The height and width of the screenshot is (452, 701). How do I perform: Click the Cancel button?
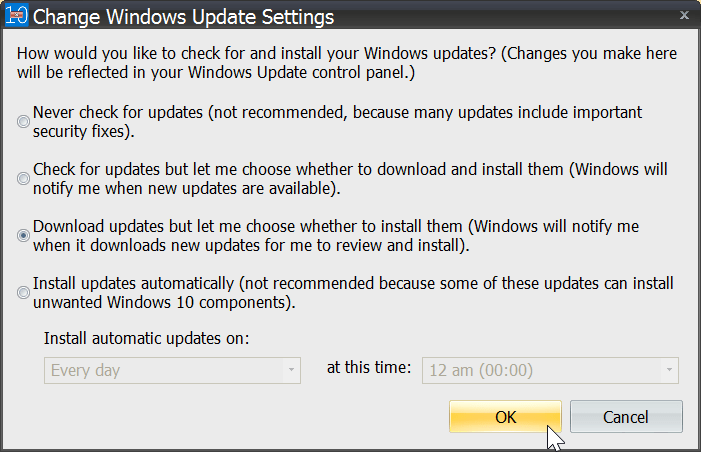coord(626,417)
